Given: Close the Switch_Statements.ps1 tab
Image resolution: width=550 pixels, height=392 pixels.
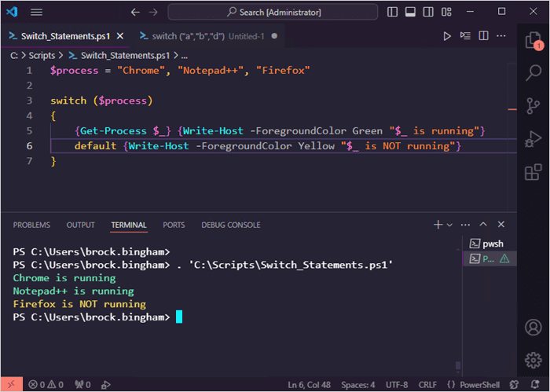Looking at the screenshot, I should click(x=120, y=36).
